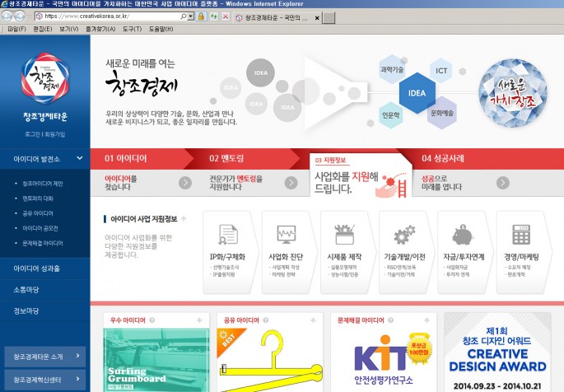Screen dimensions: 564x392
Task: Click the 창조경제타운 logo in sidebar
Action: [44, 78]
